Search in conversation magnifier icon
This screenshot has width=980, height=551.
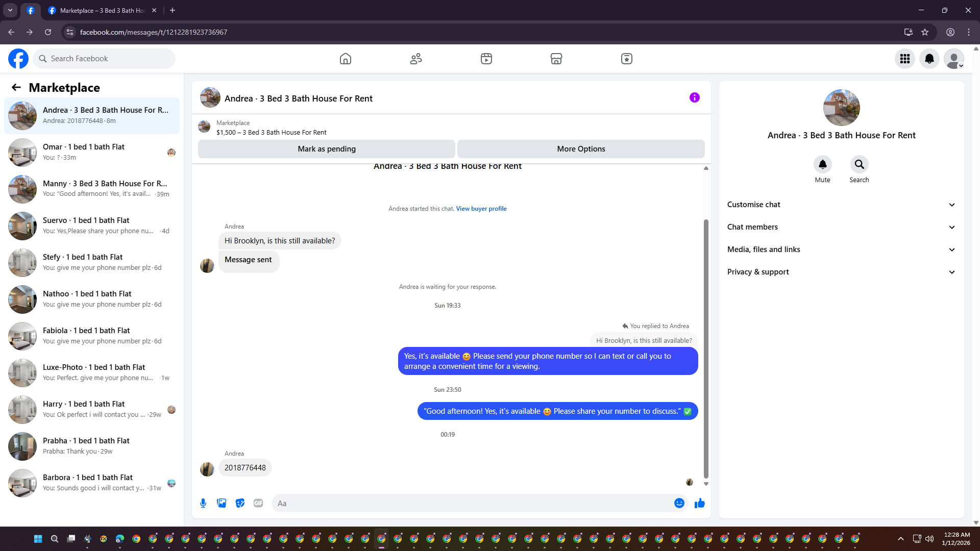pyautogui.click(x=860, y=164)
